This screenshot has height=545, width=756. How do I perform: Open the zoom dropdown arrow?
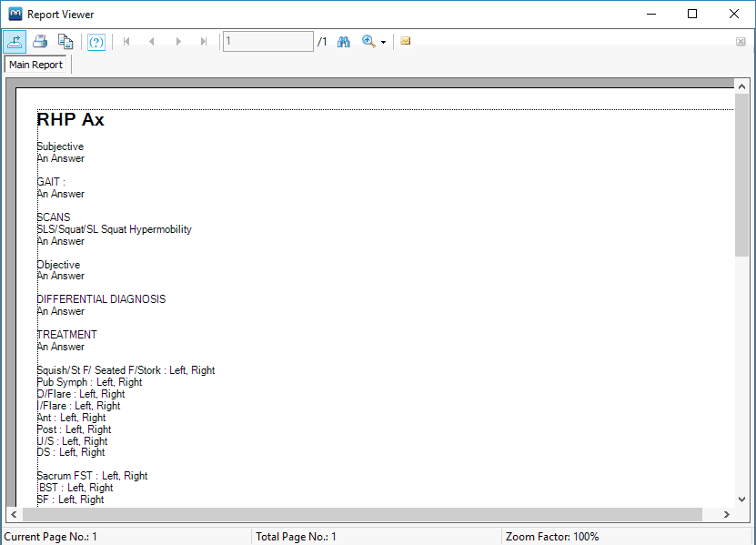click(x=384, y=42)
